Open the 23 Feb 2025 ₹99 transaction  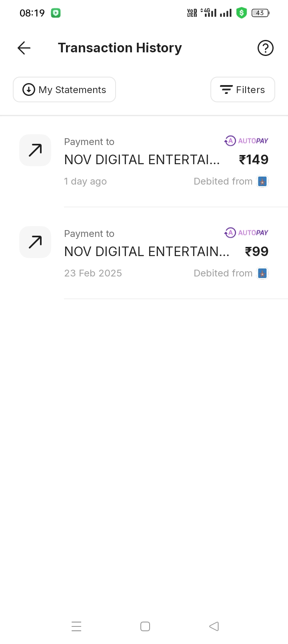pyautogui.click(x=146, y=252)
